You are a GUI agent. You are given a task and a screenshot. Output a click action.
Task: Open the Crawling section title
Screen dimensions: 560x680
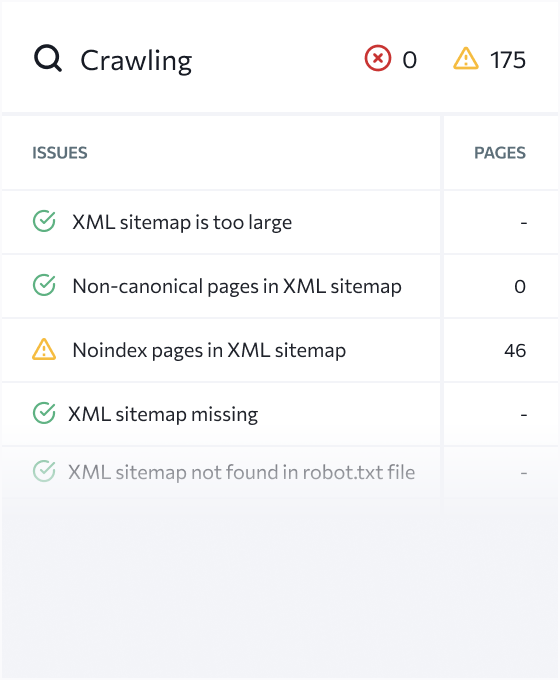click(x=136, y=60)
